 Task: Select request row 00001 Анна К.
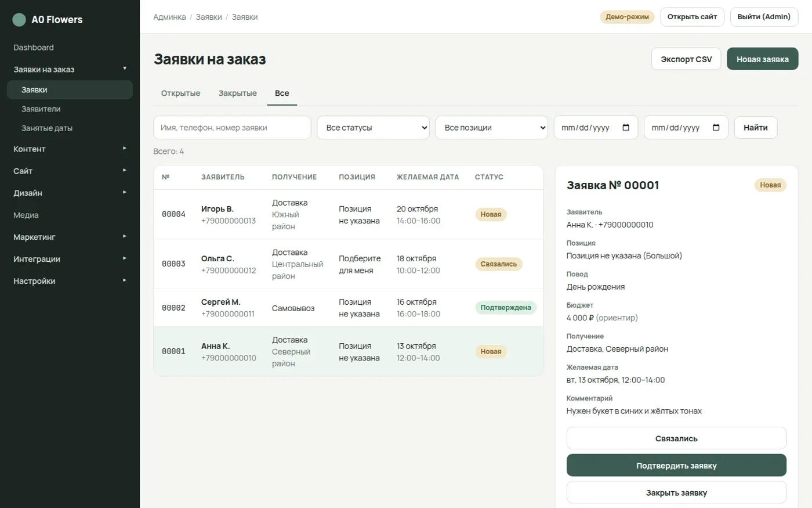point(348,351)
